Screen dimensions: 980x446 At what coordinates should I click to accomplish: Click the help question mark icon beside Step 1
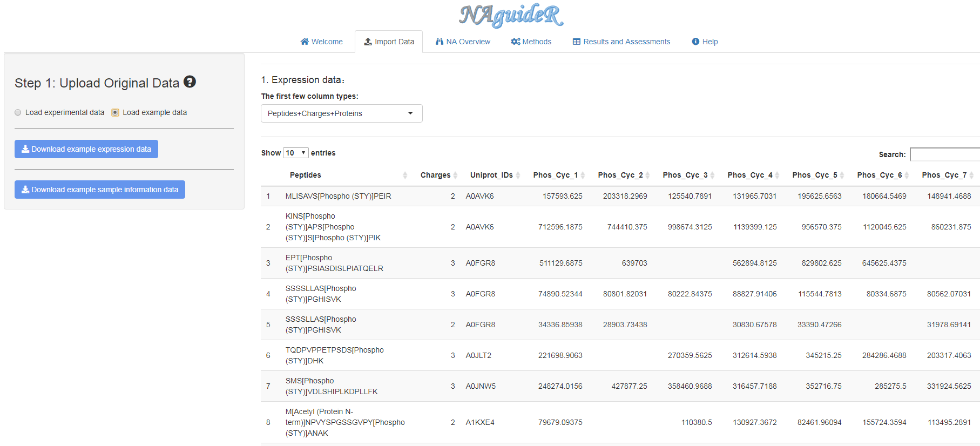point(190,82)
